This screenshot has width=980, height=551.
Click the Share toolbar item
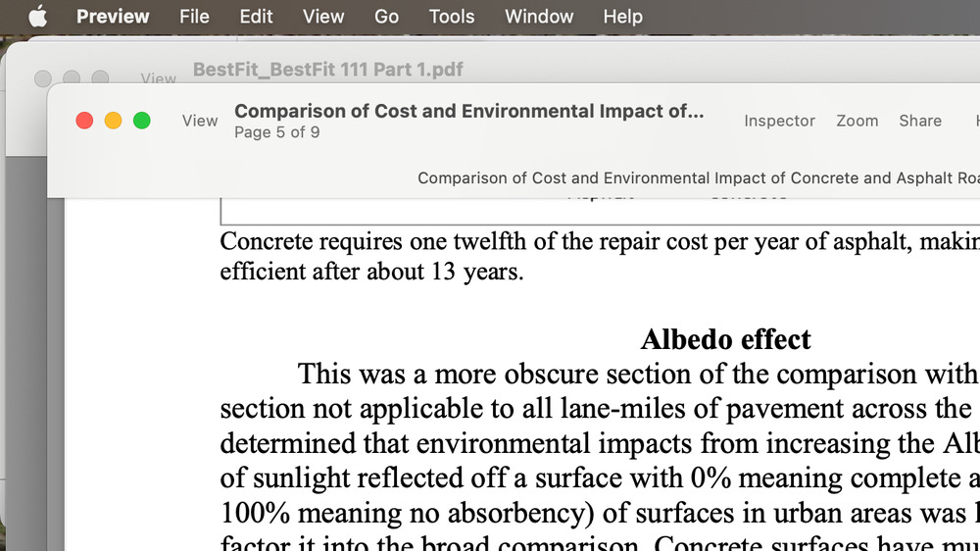coord(920,121)
